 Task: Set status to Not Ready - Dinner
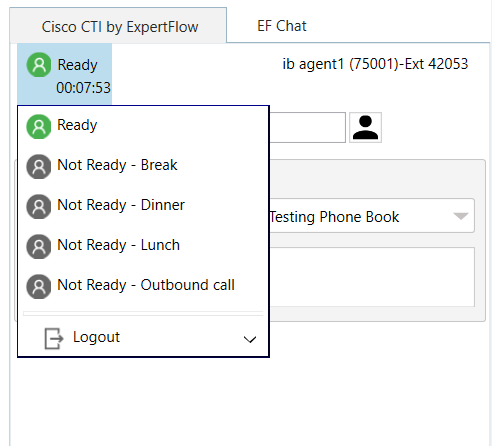[x=143, y=206]
